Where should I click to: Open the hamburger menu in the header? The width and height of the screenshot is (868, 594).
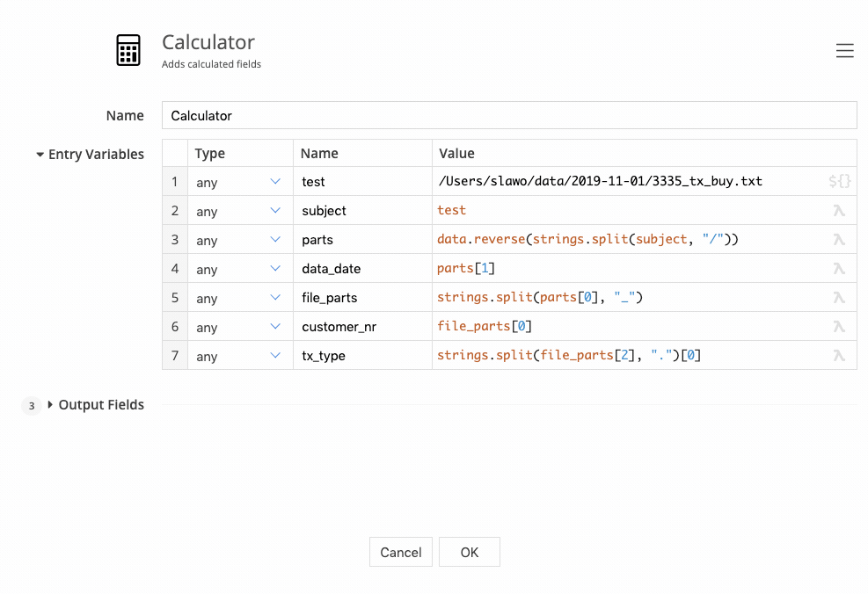pos(844,50)
